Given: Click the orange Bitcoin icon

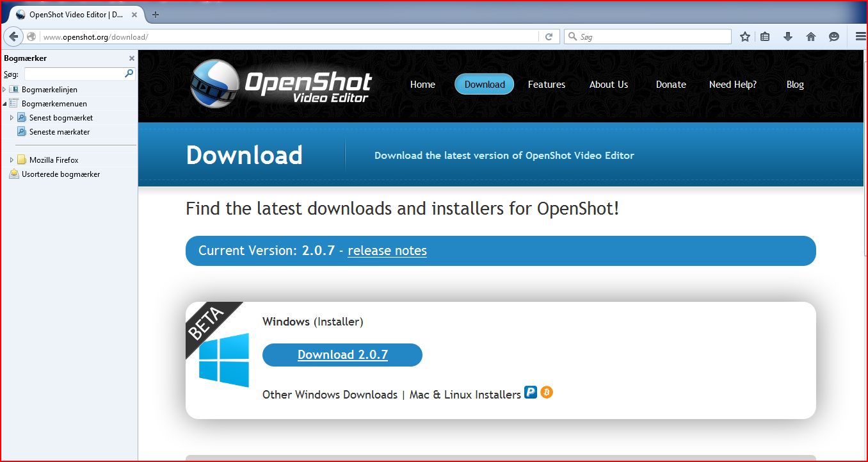Looking at the screenshot, I should point(547,392).
